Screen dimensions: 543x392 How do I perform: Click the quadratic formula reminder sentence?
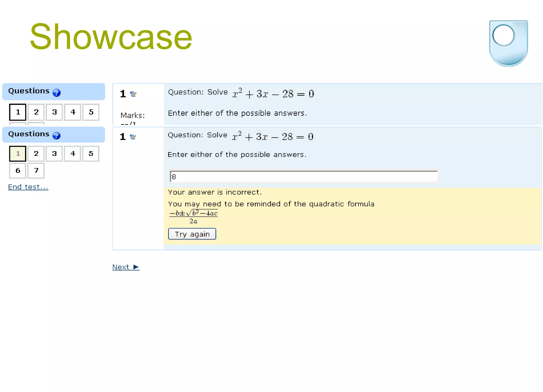tap(271, 204)
